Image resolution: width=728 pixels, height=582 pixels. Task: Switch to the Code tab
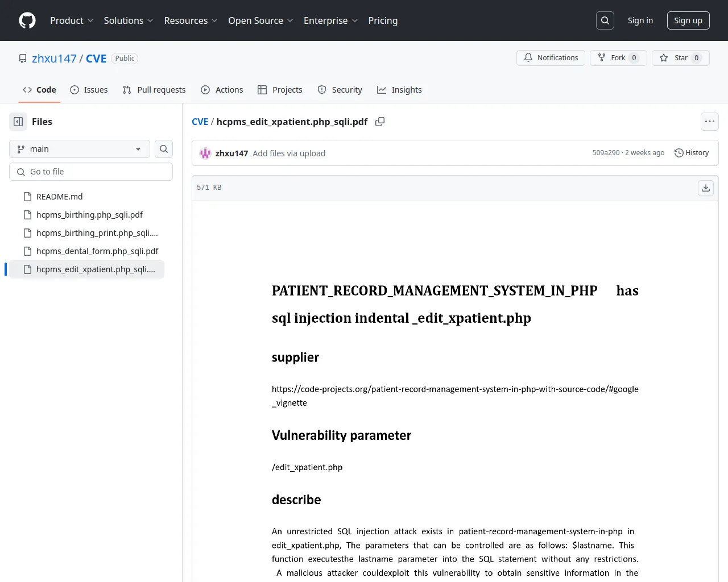click(x=39, y=90)
